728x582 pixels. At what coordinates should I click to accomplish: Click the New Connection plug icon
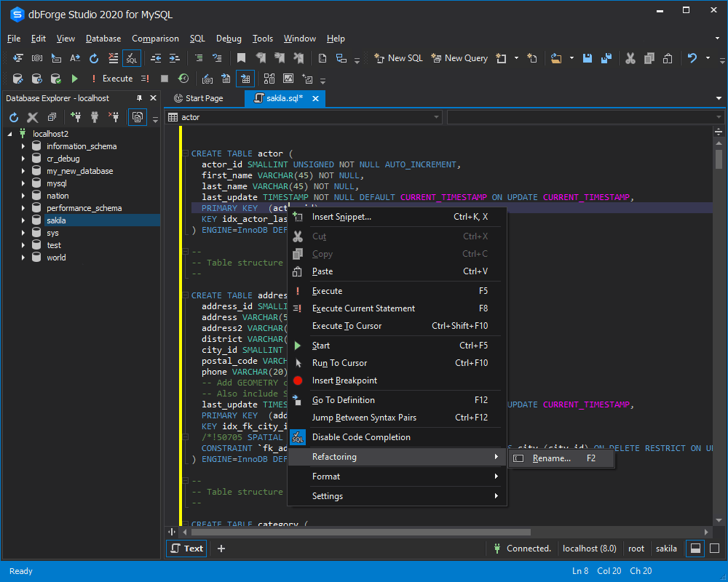point(76,117)
